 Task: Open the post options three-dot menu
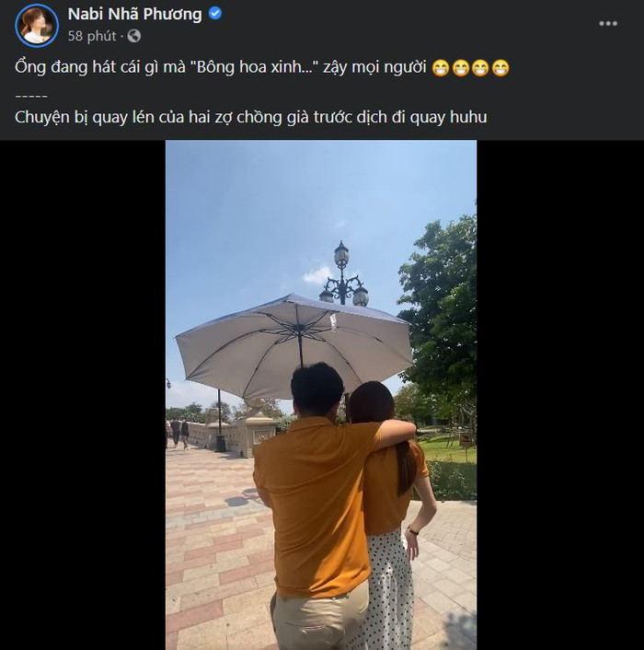point(608,23)
